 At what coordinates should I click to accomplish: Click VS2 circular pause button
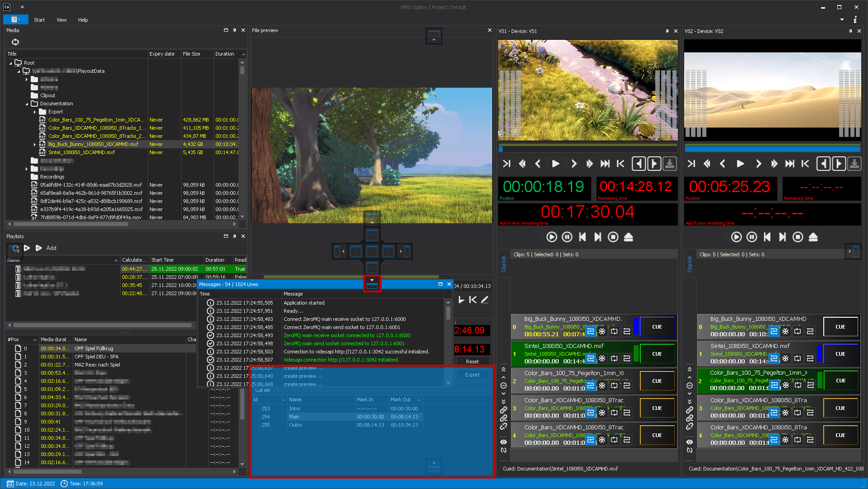point(751,237)
